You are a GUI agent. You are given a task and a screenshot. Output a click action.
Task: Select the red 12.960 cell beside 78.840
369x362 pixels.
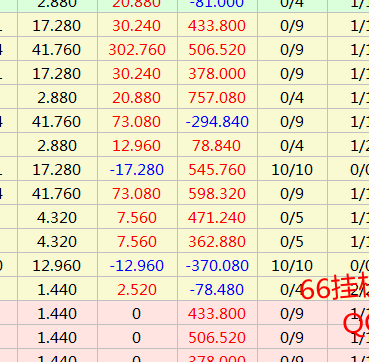click(x=137, y=146)
